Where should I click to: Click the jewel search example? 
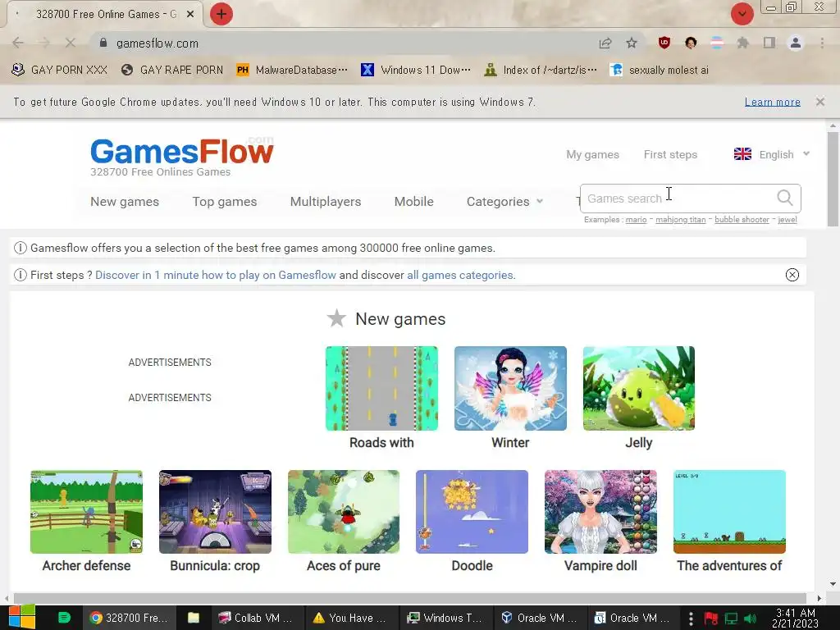(787, 220)
